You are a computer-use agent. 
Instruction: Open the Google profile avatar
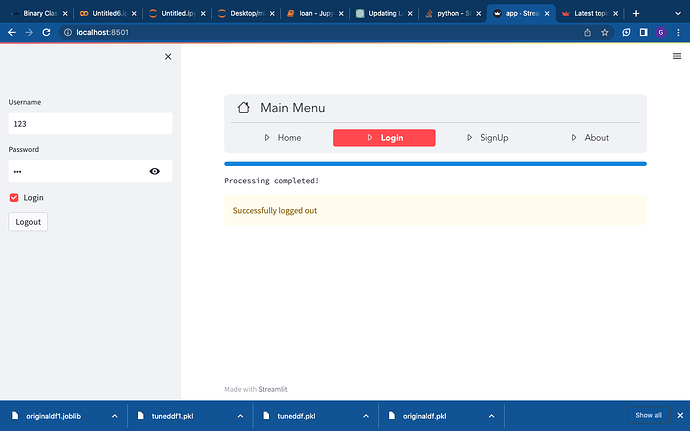tap(661, 32)
